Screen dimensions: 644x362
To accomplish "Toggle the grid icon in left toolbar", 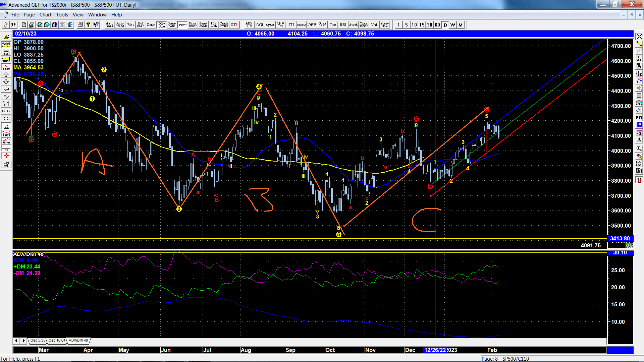I will pos(6,126).
